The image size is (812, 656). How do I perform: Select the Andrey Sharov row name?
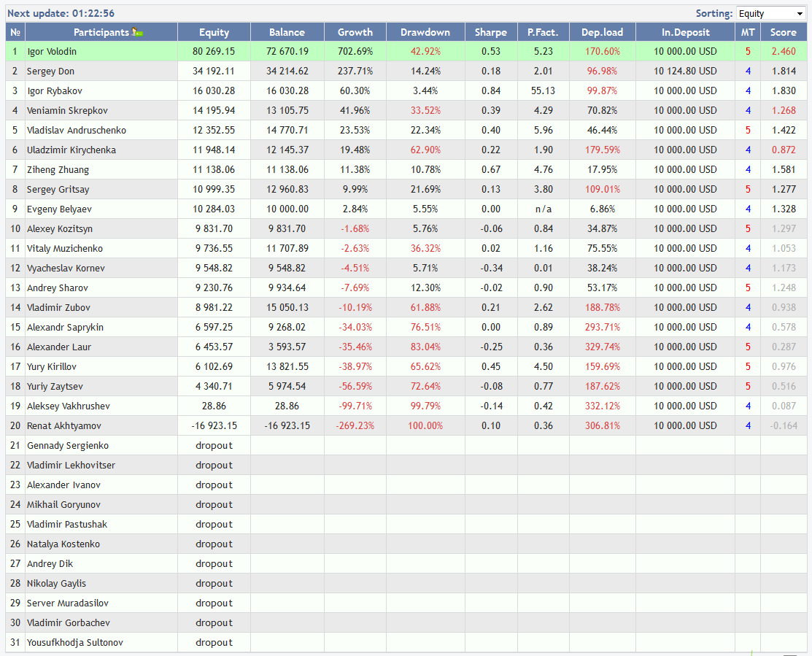pyautogui.click(x=58, y=288)
